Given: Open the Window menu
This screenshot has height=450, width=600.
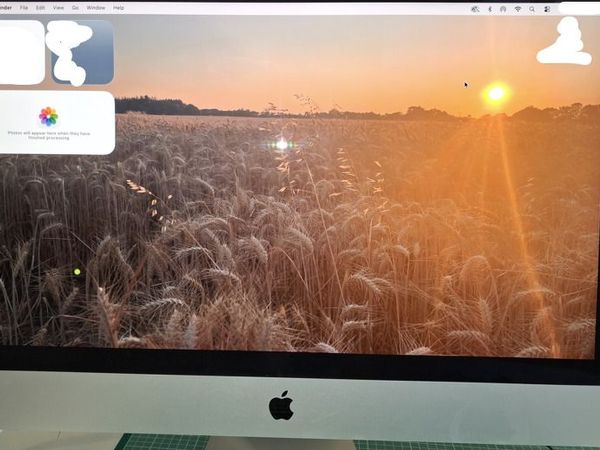Looking at the screenshot, I should pos(96,8).
